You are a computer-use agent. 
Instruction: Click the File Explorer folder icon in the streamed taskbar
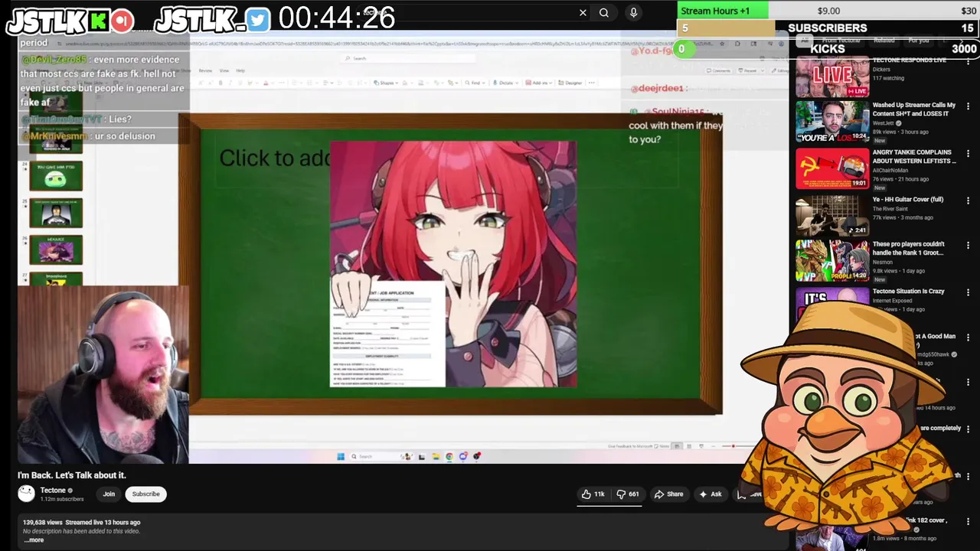(x=436, y=457)
